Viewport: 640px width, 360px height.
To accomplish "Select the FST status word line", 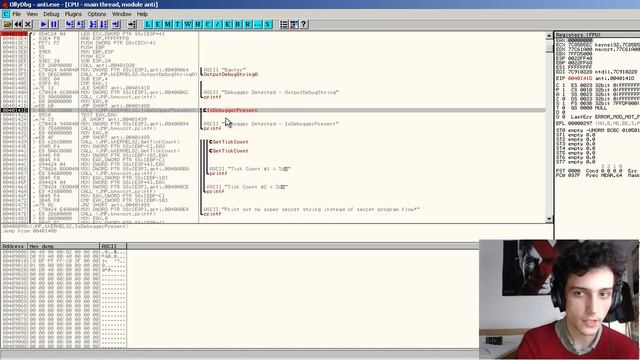I will point(597,171).
